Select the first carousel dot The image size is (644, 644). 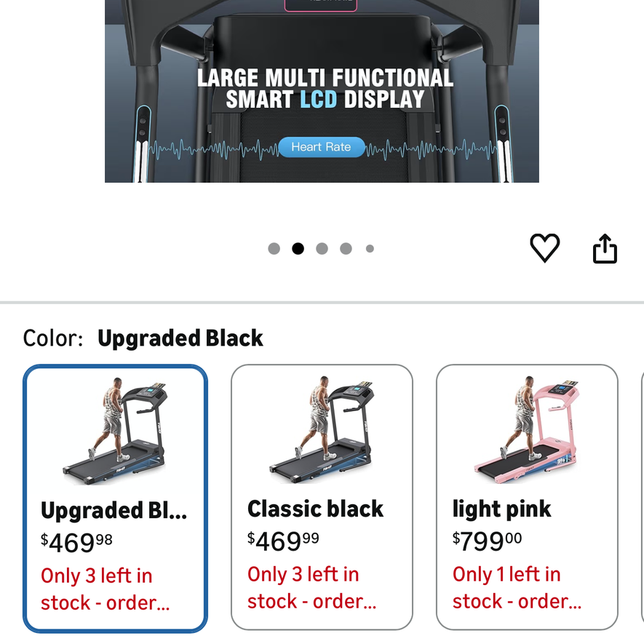pos(274,248)
